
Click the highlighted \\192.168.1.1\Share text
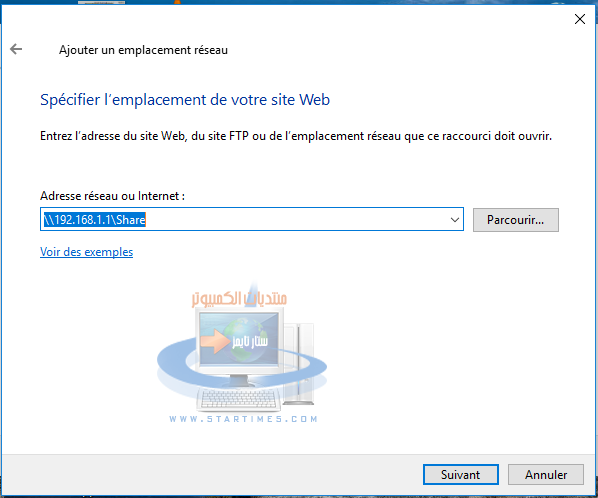click(95, 220)
